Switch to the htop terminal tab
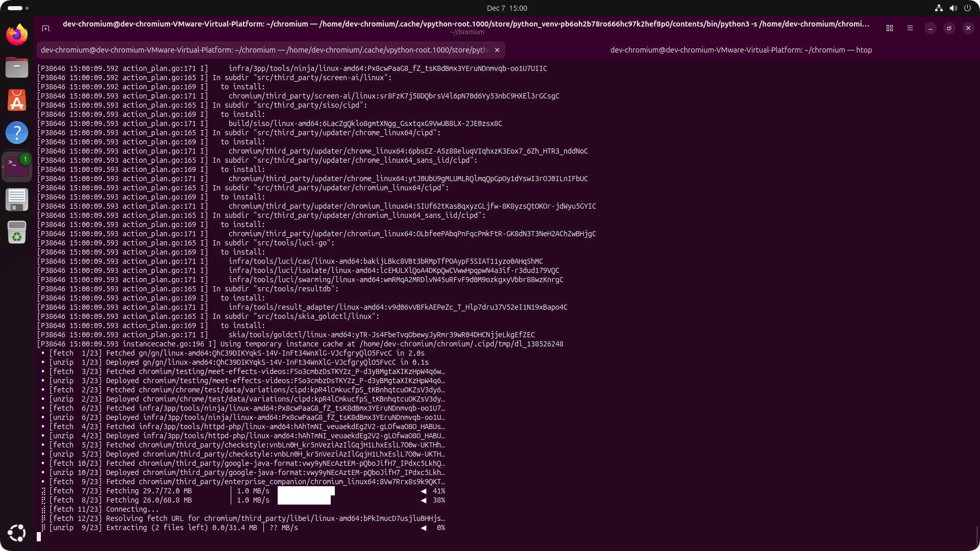Viewport: 980px width, 551px height. (741, 50)
